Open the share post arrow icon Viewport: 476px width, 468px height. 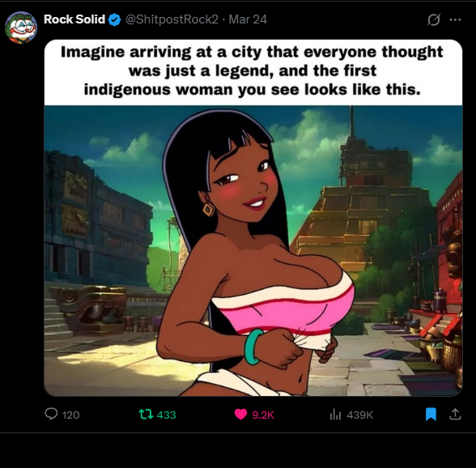click(455, 414)
